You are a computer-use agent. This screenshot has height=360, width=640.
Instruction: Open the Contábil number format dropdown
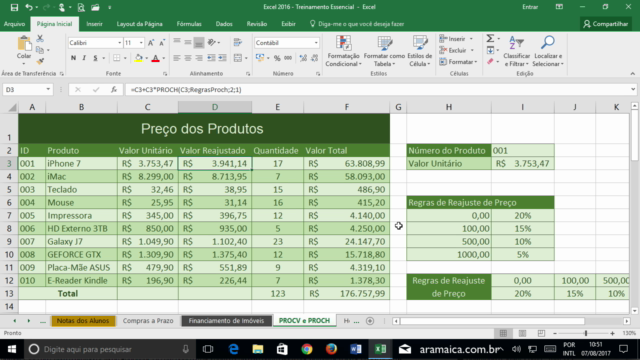[316, 43]
